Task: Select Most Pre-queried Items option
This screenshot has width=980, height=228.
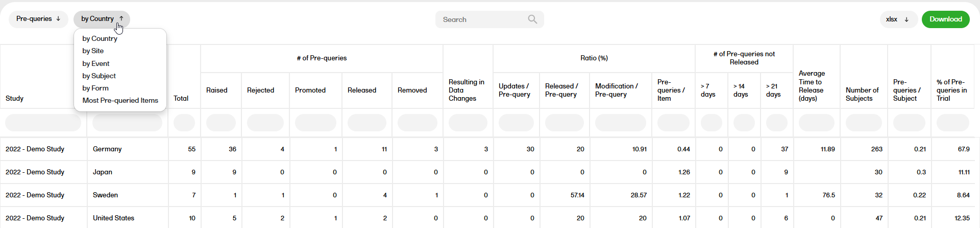Action: tap(120, 101)
